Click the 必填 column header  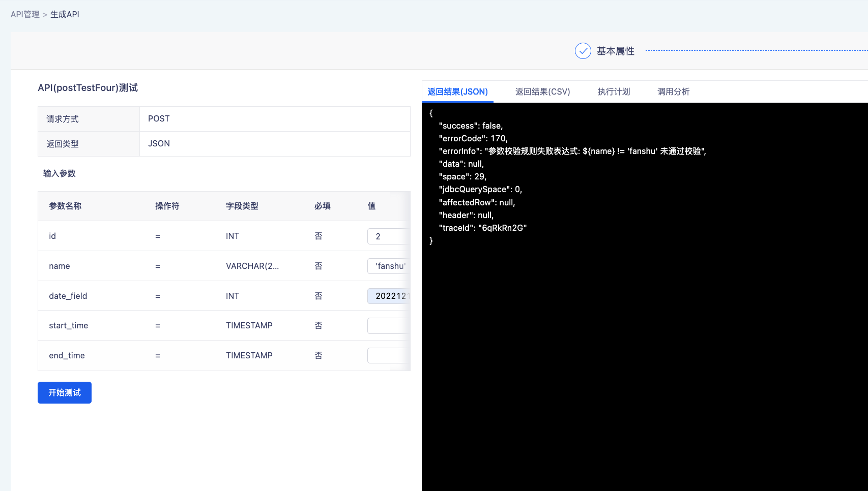(322, 206)
